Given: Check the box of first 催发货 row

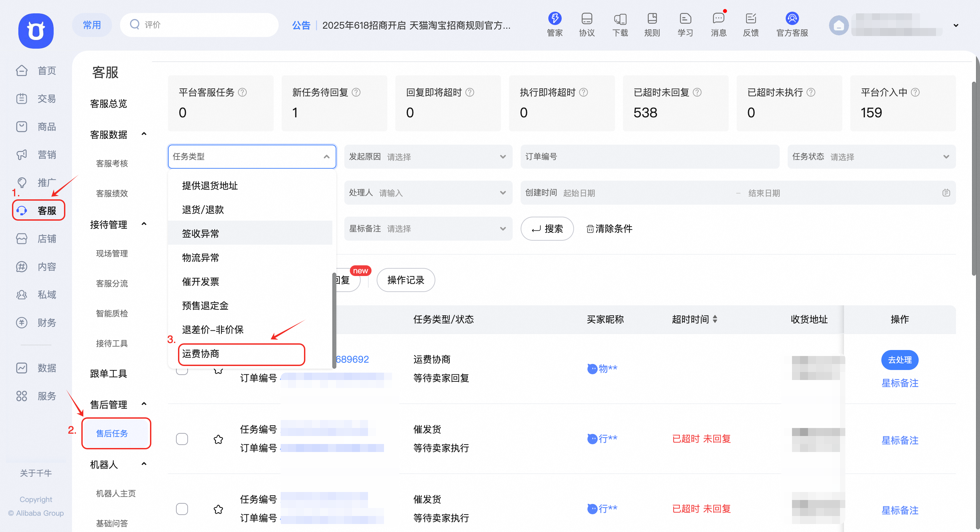Looking at the screenshot, I should click(x=182, y=439).
